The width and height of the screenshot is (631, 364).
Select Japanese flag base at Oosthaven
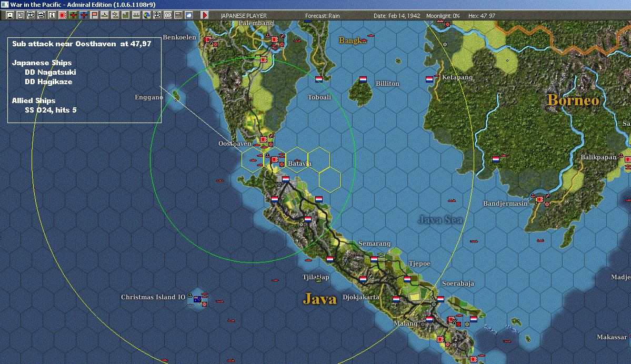tap(264, 139)
